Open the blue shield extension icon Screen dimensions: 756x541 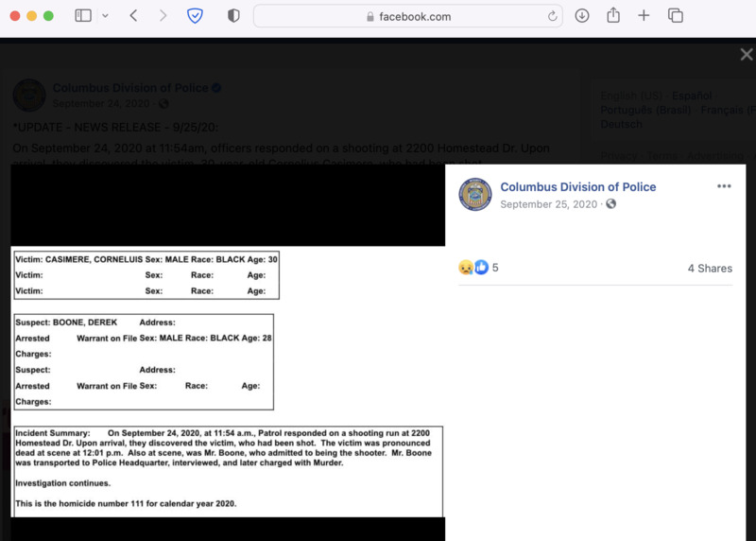click(196, 16)
